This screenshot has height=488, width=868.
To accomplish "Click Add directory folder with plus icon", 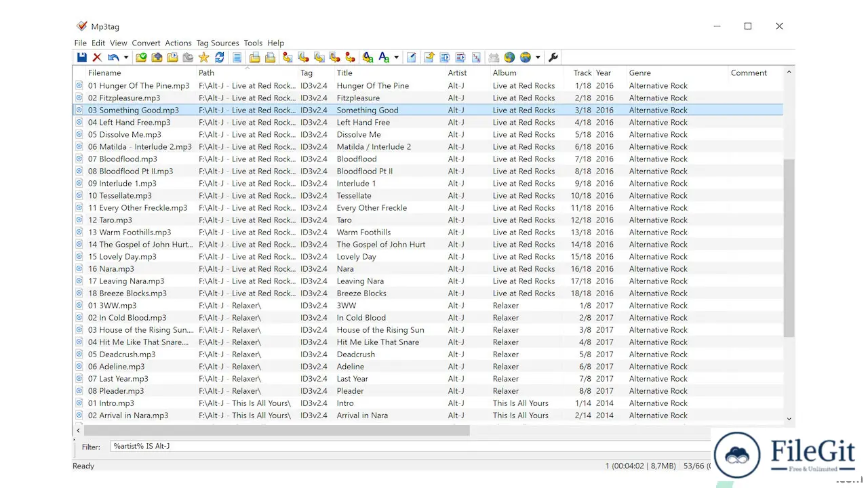I will pyautogui.click(x=157, y=58).
